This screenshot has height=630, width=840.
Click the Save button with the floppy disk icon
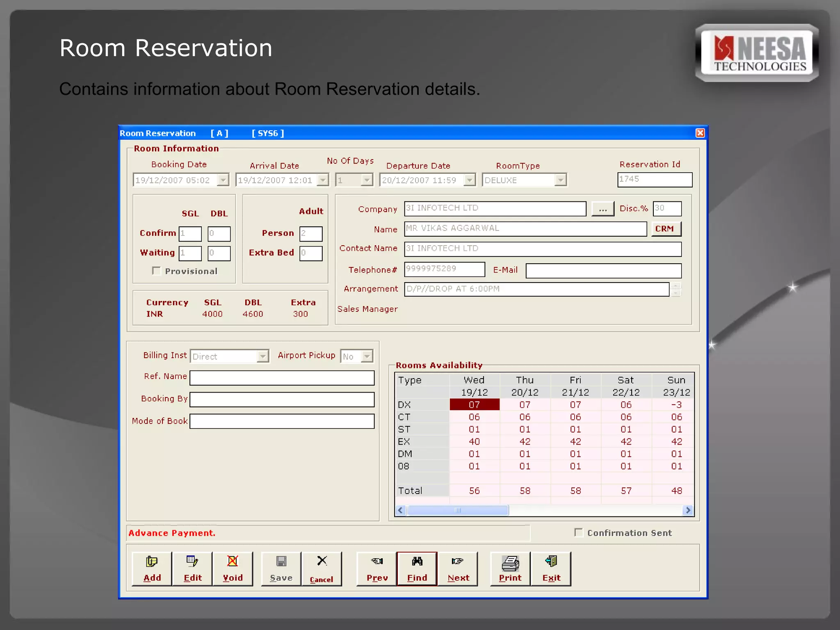click(281, 568)
